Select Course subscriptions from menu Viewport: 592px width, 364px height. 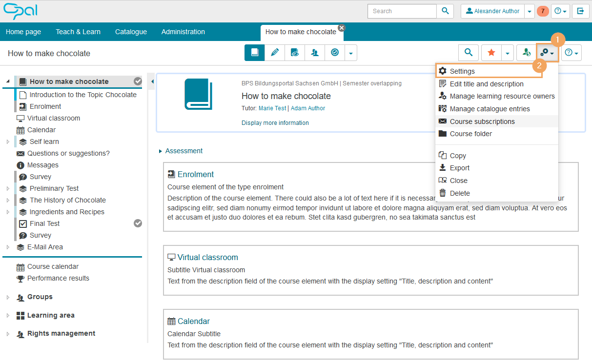point(482,121)
